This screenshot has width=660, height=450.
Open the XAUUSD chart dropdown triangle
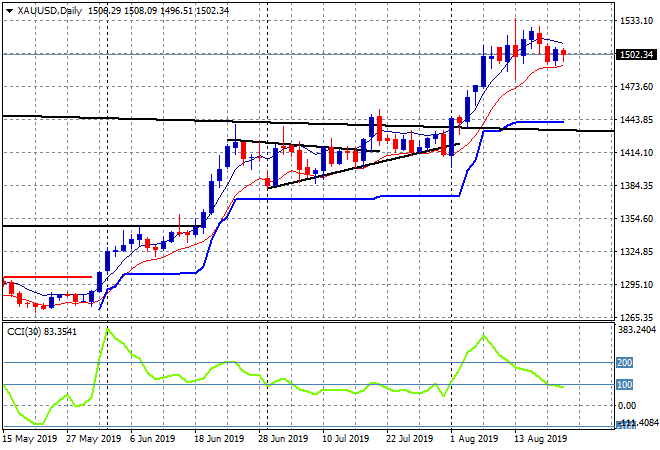pyautogui.click(x=10, y=11)
